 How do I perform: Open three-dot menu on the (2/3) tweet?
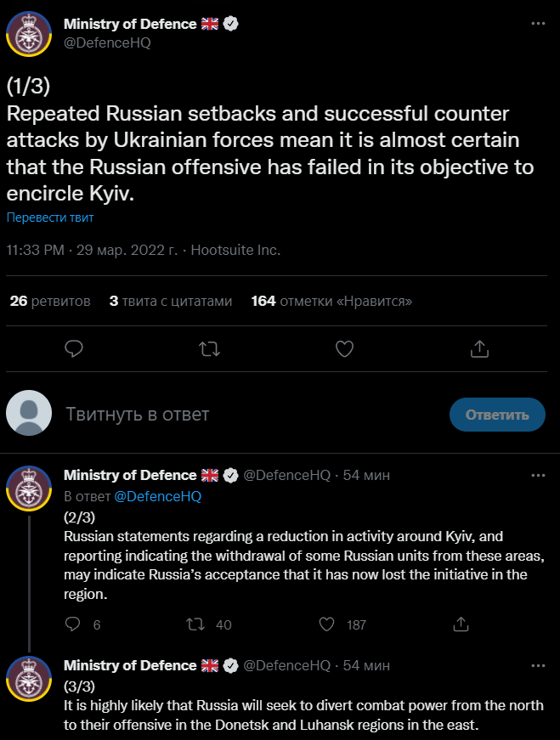click(x=538, y=475)
